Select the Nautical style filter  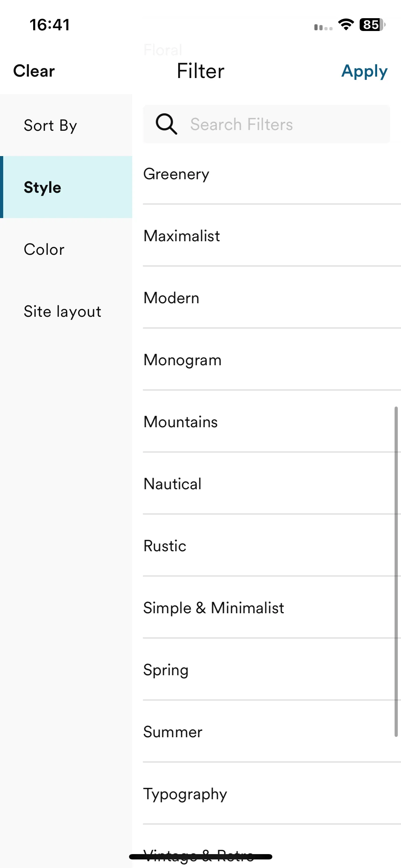272,484
